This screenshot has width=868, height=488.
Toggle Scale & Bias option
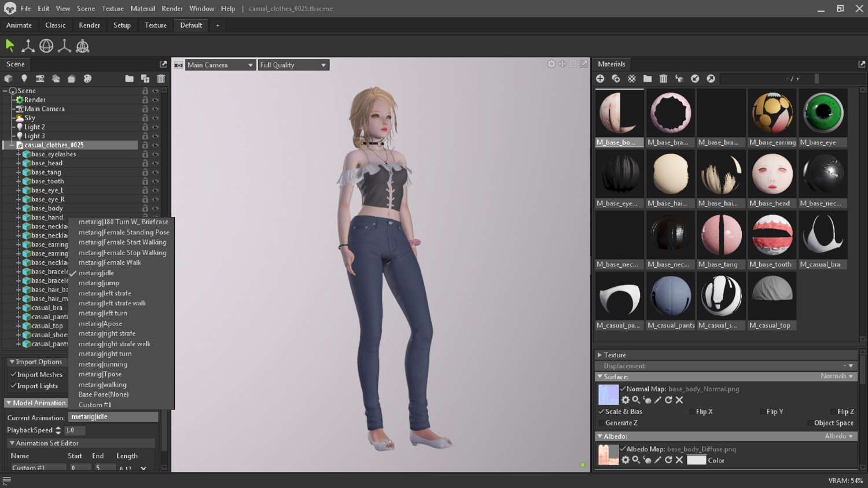point(601,412)
